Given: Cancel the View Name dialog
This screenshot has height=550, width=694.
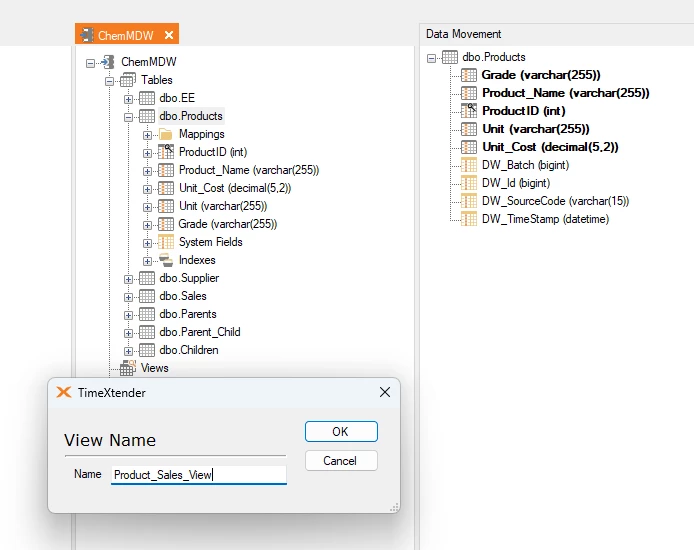Looking at the screenshot, I should 341,461.
